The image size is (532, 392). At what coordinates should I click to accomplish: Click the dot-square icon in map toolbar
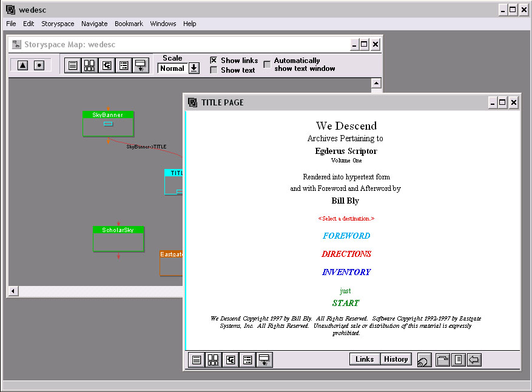tap(39, 65)
